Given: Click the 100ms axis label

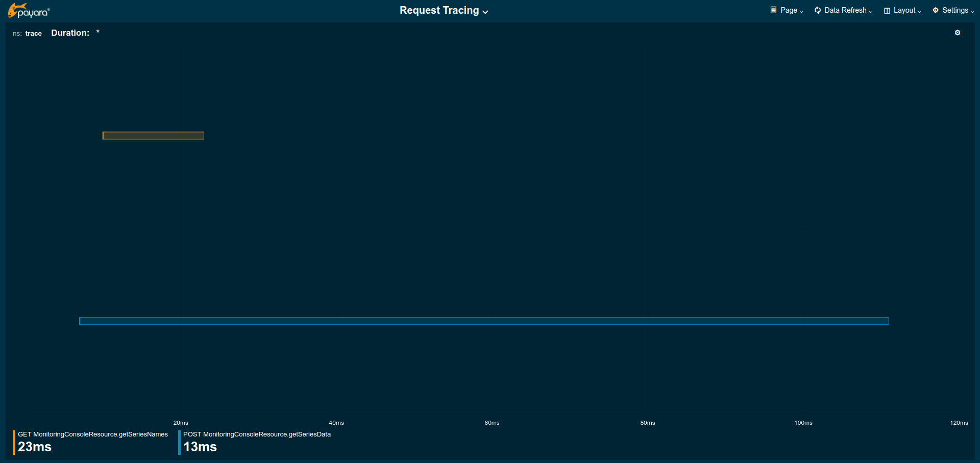Looking at the screenshot, I should (803, 423).
